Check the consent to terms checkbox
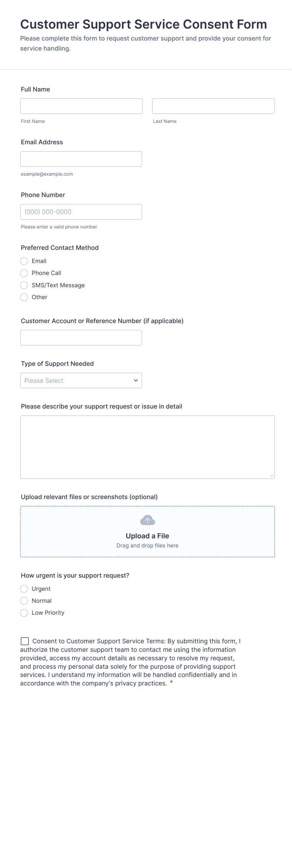 (x=25, y=641)
